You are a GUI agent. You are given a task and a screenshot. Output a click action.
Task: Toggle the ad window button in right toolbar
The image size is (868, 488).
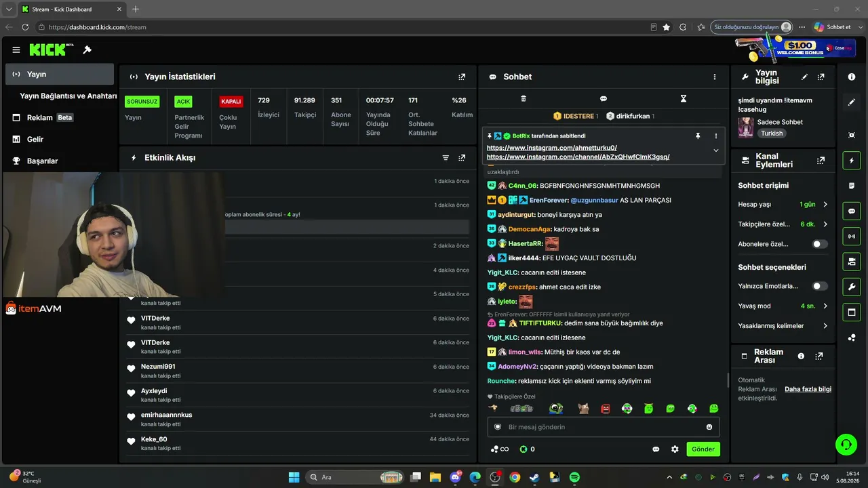click(x=852, y=312)
